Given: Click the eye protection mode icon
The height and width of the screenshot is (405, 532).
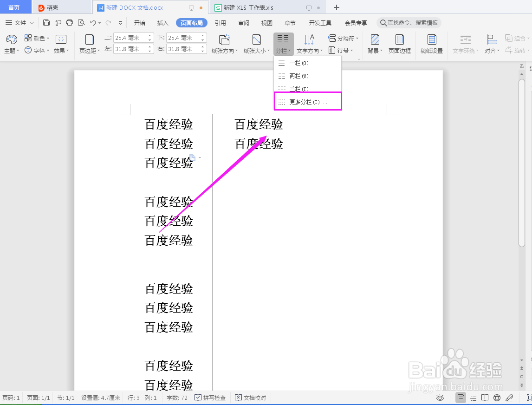Looking at the screenshot, I should 440,398.
